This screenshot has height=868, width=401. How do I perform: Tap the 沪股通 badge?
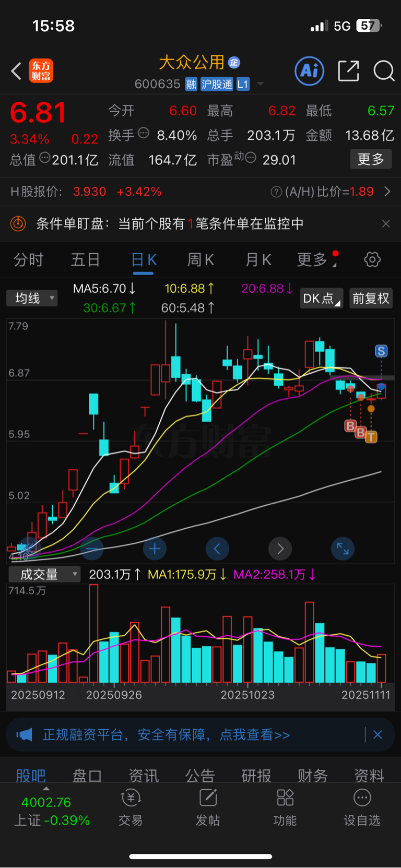pos(217,84)
